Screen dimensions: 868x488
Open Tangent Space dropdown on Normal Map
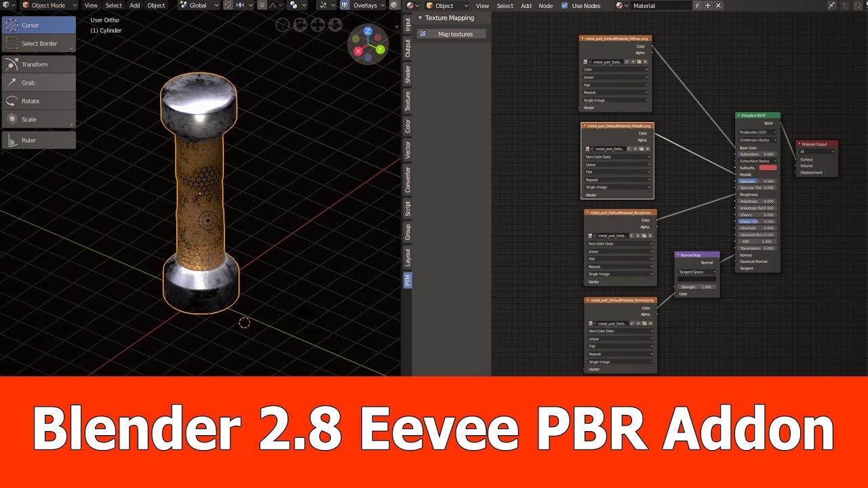tap(696, 272)
